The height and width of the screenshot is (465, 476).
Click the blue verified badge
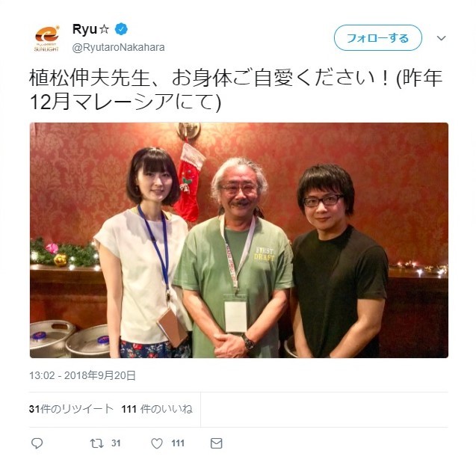121,29
